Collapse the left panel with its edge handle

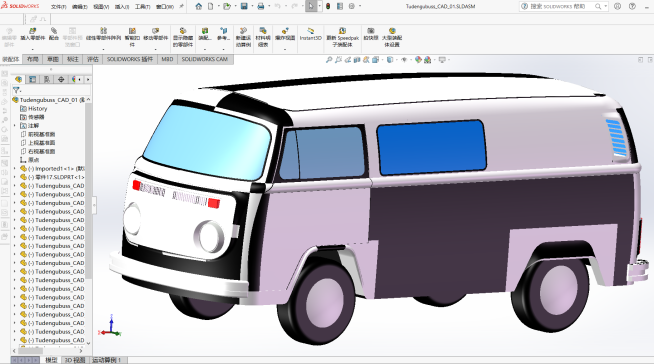(x=94, y=205)
